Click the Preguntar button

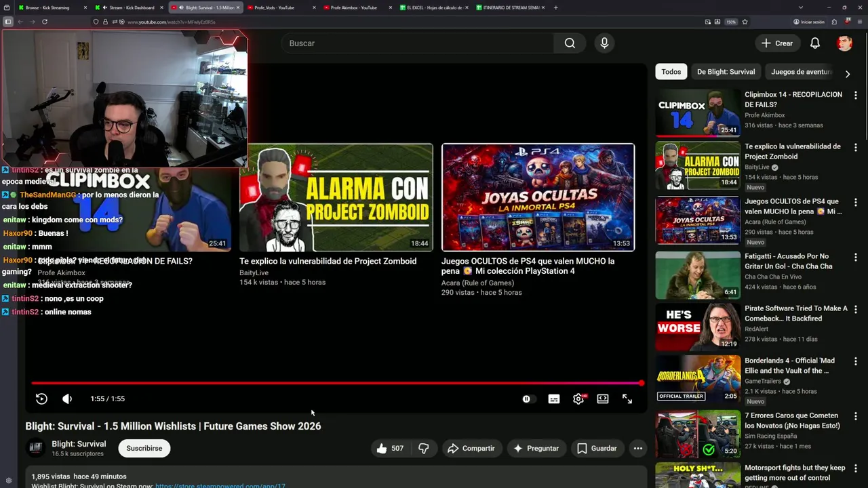536,448
